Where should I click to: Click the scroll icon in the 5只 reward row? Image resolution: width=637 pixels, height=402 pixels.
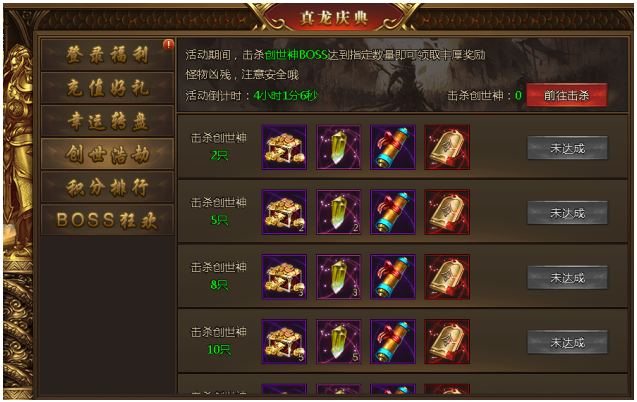point(393,212)
